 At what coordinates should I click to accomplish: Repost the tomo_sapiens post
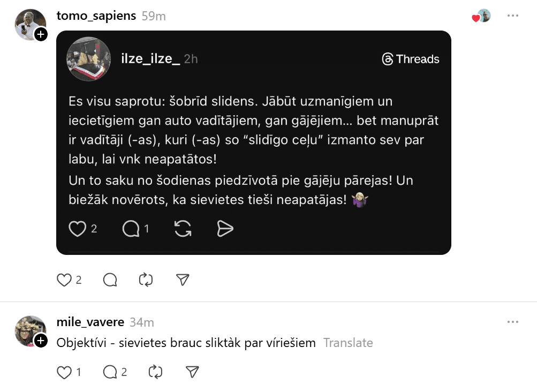click(x=146, y=280)
